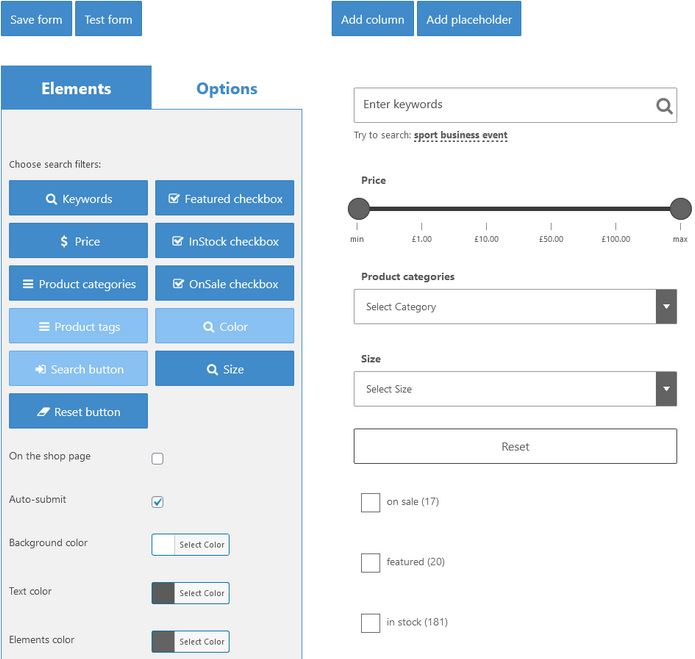Click the Price slider maximum handle
This screenshot has height=659, width=695.
coord(680,209)
